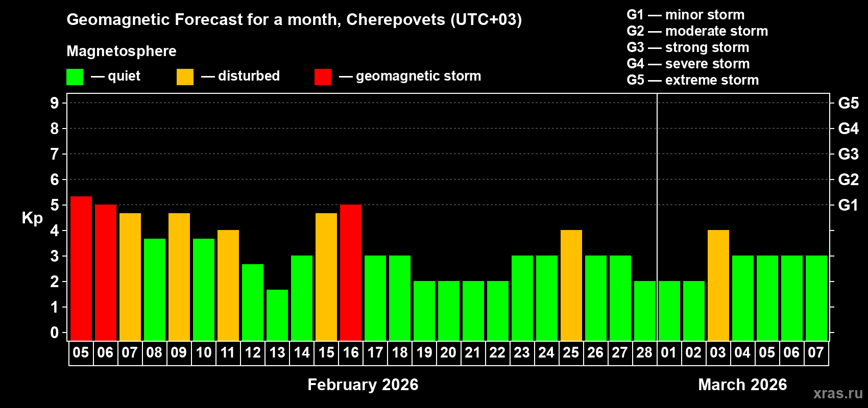Viewport: 868px width, 408px height.
Task: Click the green bar for February 08
Action: click(x=154, y=290)
